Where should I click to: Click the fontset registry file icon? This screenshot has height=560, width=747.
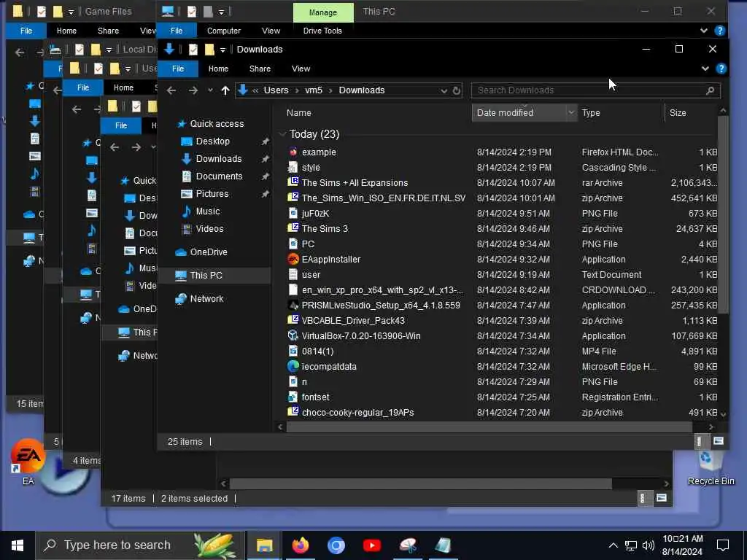point(293,397)
